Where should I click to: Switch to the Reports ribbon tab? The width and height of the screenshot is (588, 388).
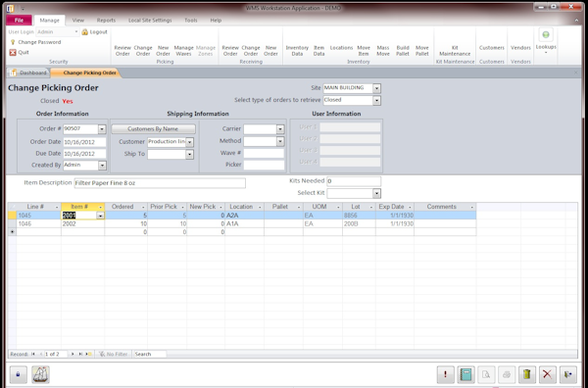(106, 21)
